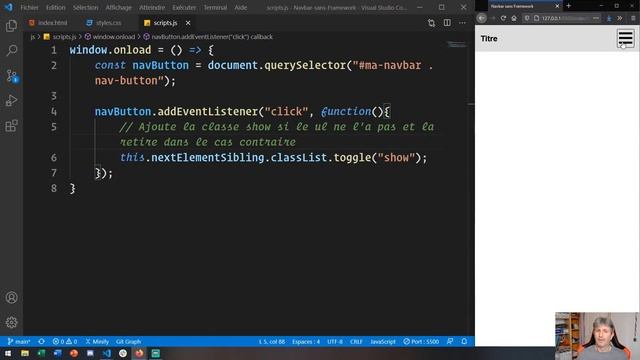Viewport: 640px width, 360px height.
Task: Change language mode via JavaScript
Action: tap(382, 342)
